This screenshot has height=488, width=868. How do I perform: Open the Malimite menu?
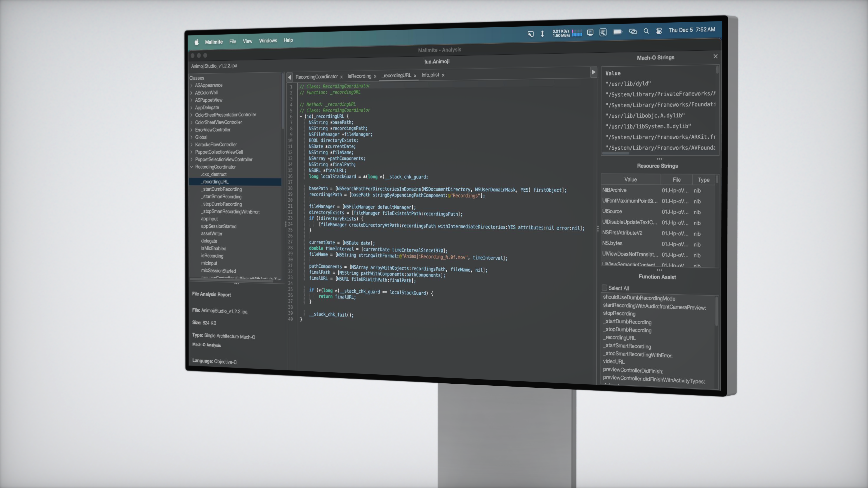[x=214, y=42]
